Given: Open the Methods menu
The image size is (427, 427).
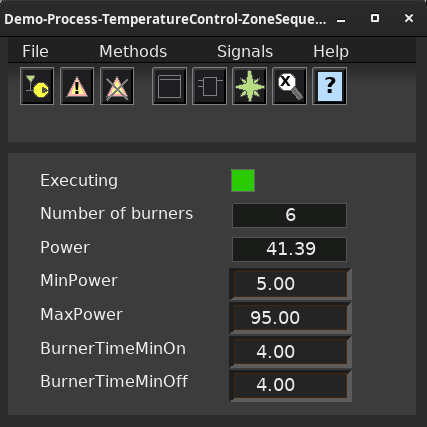Looking at the screenshot, I should [x=133, y=52].
